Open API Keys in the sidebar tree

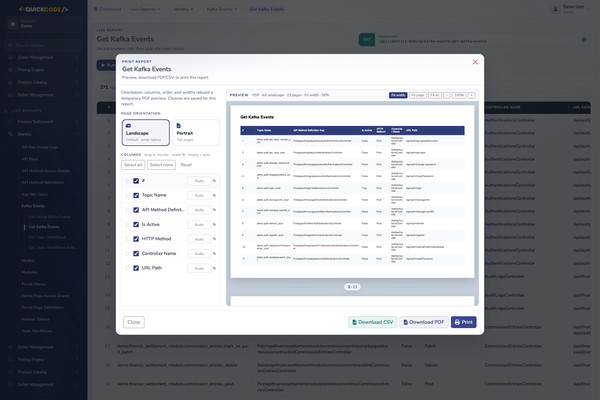click(x=29, y=158)
